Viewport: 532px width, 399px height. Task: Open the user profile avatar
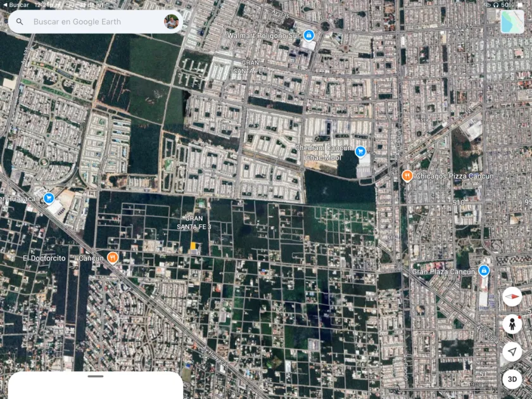172,22
